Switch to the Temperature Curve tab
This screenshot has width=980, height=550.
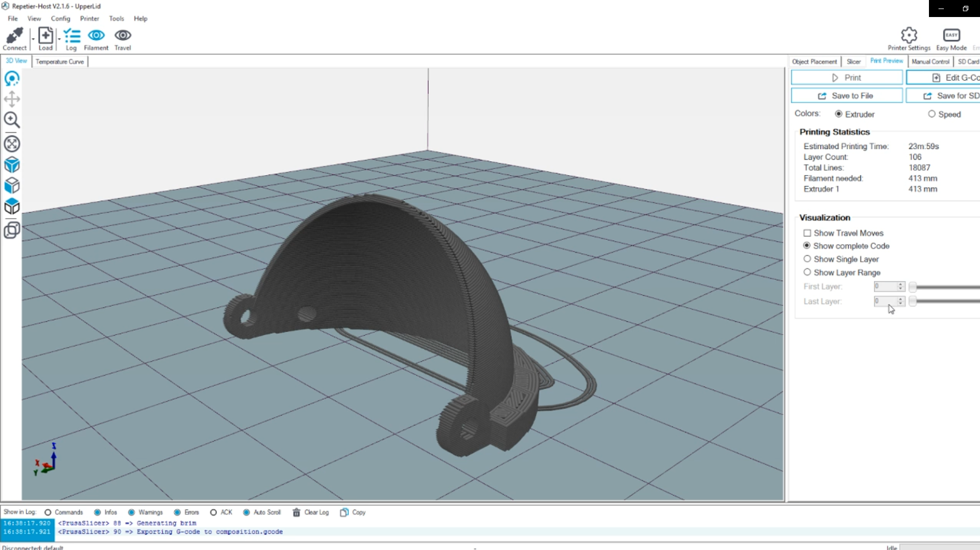click(x=60, y=61)
